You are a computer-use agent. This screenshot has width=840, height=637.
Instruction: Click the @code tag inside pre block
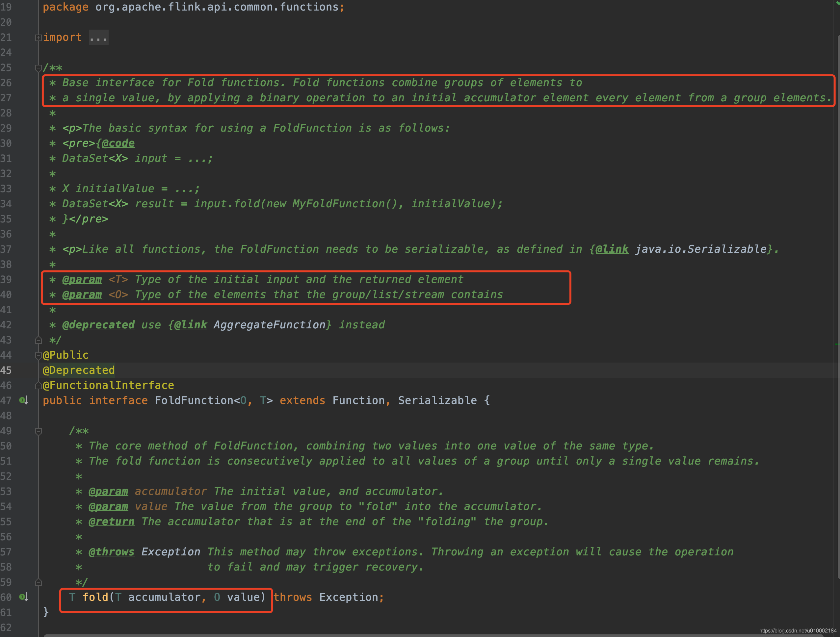[118, 143]
